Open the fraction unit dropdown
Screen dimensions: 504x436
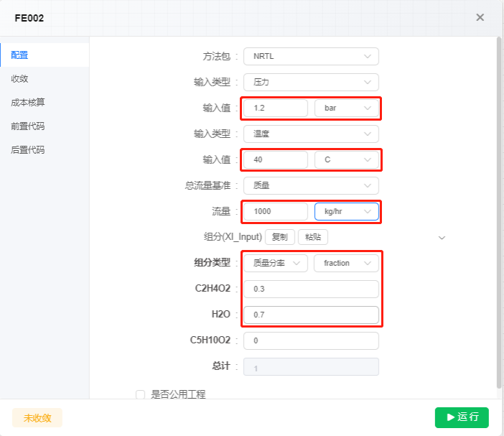pyautogui.click(x=346, y=263)
